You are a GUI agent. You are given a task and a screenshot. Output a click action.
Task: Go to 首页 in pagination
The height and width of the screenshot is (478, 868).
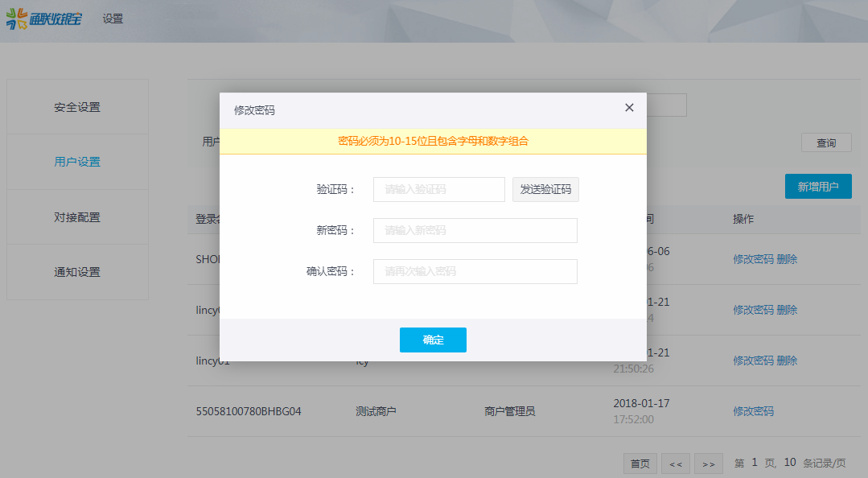640,464
